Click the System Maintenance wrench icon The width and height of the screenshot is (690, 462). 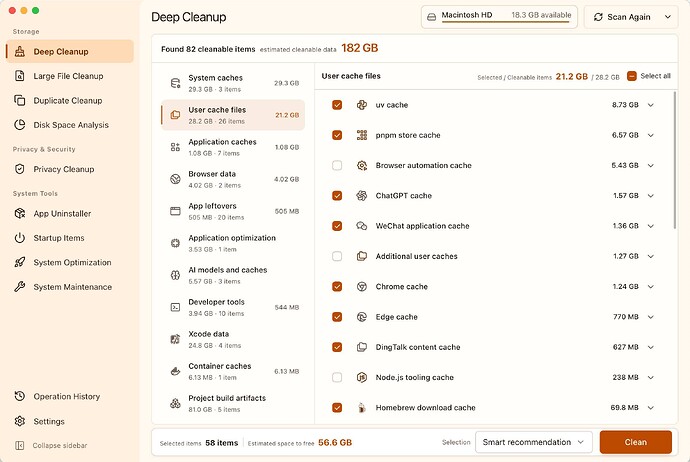(x=20, y=287)
